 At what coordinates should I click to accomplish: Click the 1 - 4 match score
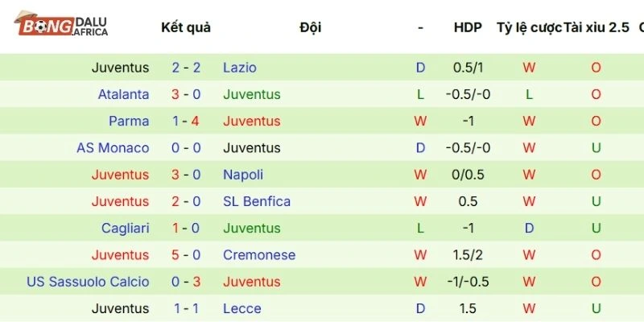pos(186,121)
